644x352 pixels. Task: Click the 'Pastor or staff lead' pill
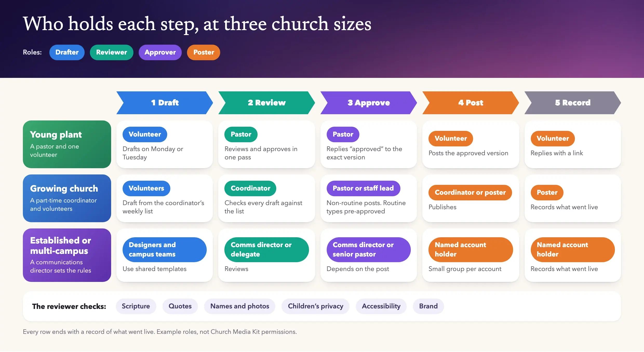(x=363, y=188)
